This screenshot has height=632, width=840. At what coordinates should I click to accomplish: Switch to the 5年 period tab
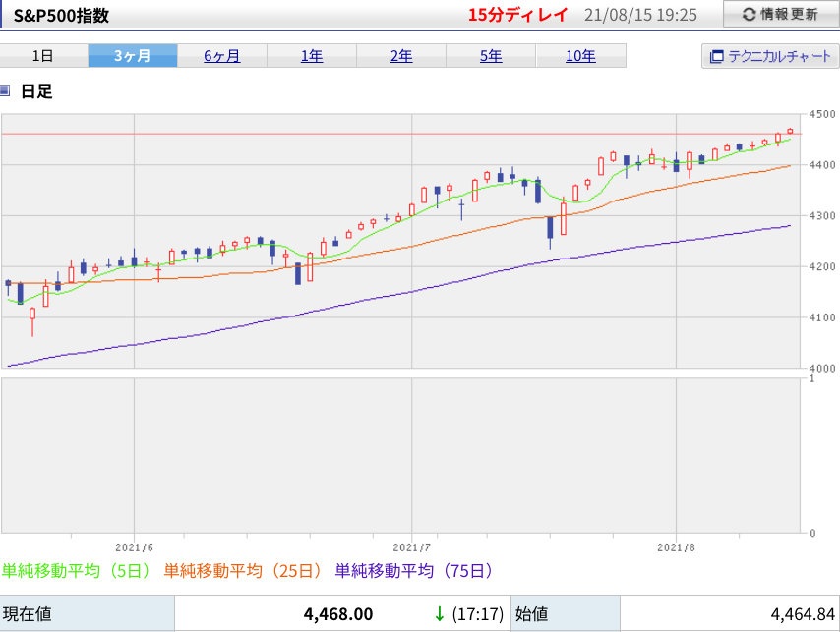click(491, 56)
